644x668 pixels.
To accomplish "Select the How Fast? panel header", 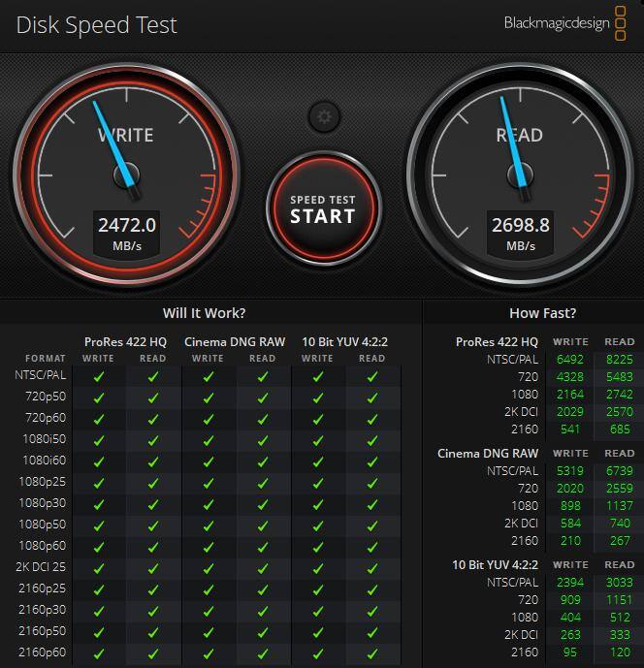I will 542,313.
